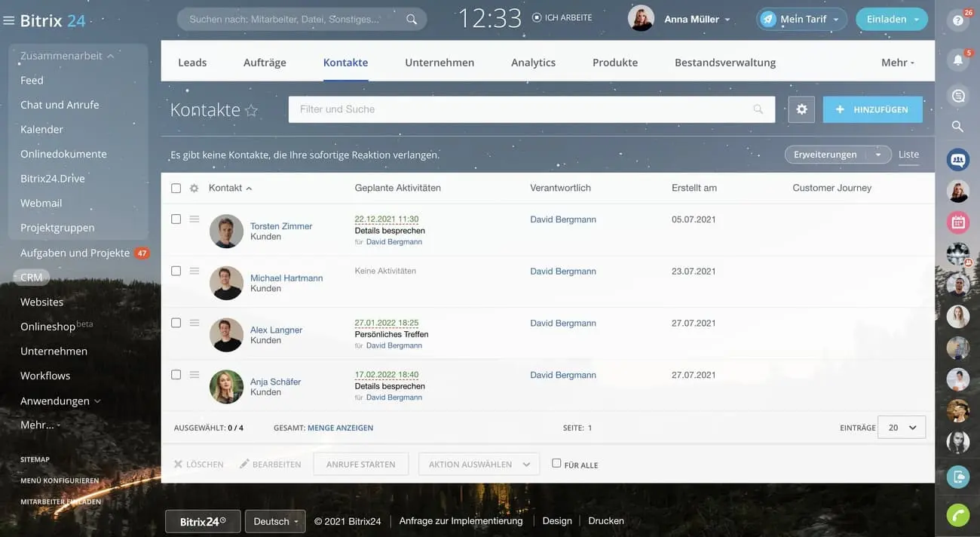
Task: Collapse the Zusammenarbeit section
Action: point(67,56)
